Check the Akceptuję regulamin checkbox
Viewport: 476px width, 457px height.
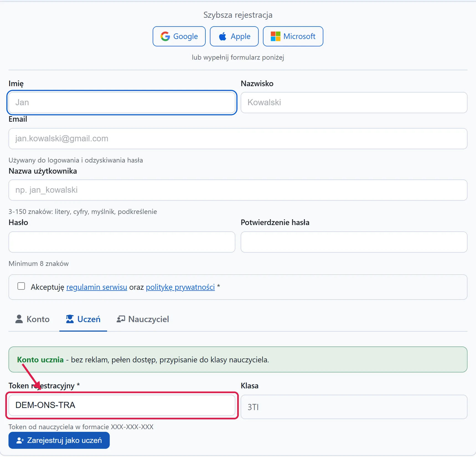pyautogui.click(x=21, y=286)
